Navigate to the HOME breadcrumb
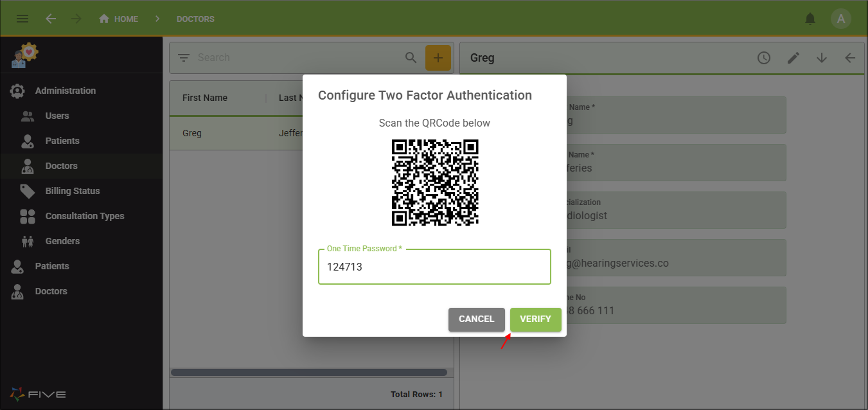The image size is (868, 410). point(118,19)
